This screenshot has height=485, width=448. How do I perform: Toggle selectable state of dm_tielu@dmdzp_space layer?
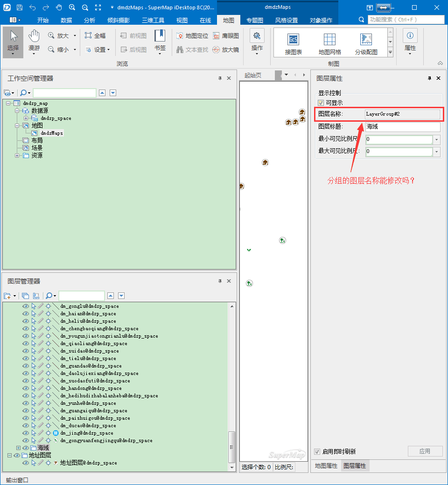coord(34,359)
